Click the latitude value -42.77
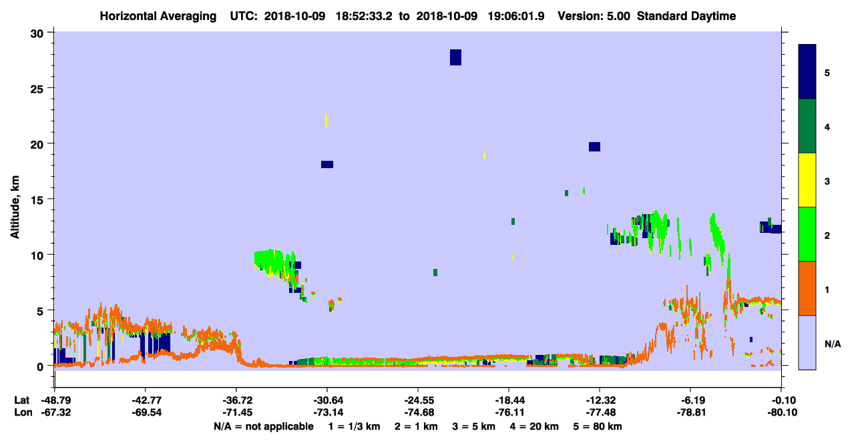Image resolution: width=868 pixels, height=445 pixels. [145, 400]
